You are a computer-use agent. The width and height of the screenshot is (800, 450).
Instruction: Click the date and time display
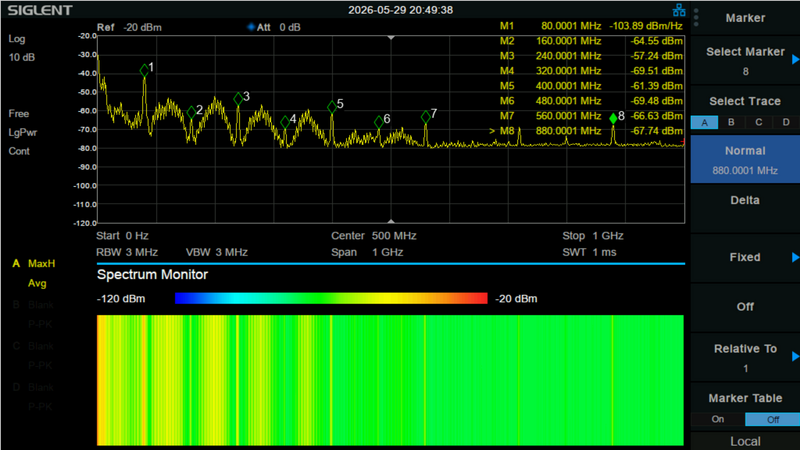click(401, 10)
